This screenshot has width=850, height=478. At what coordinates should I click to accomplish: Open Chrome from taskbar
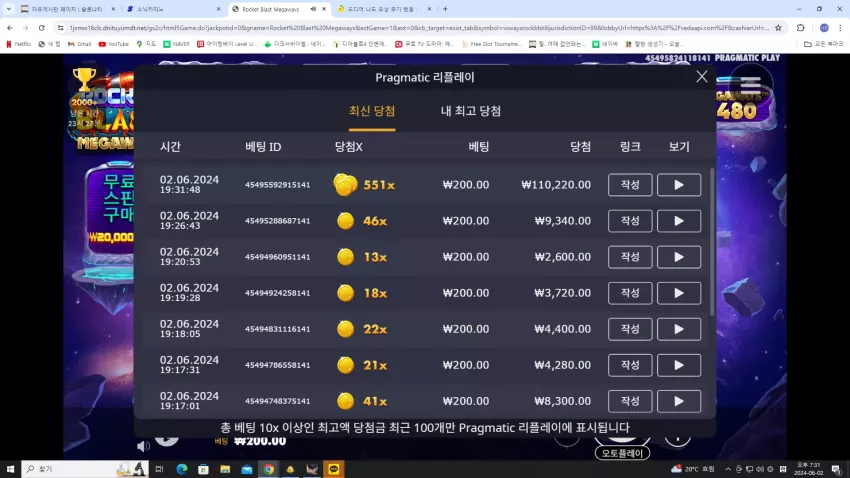[269, 469]
